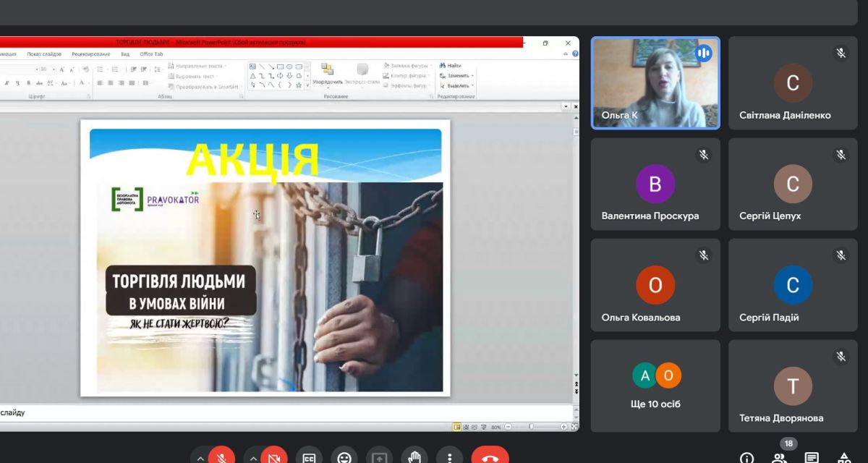This screenshot has height=463, width=868.
Task: Switch PowerPoint to slide sorter view
Action: 467,427
